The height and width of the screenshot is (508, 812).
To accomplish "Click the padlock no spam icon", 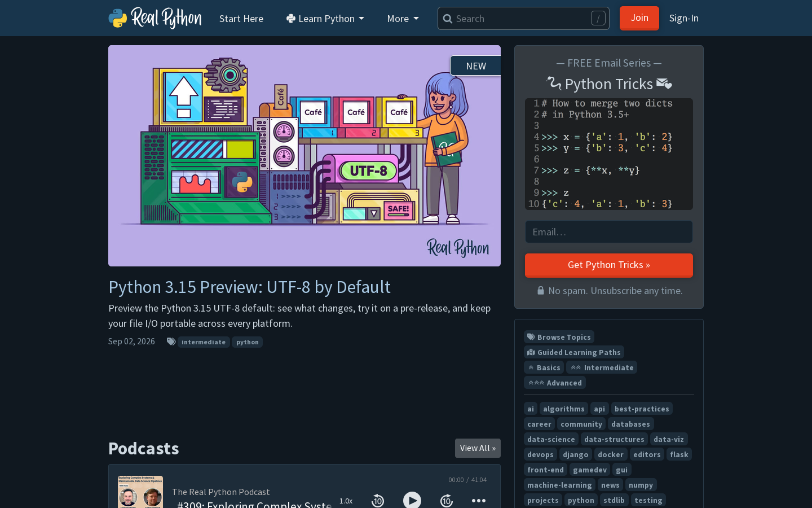I will coord(541,291).
